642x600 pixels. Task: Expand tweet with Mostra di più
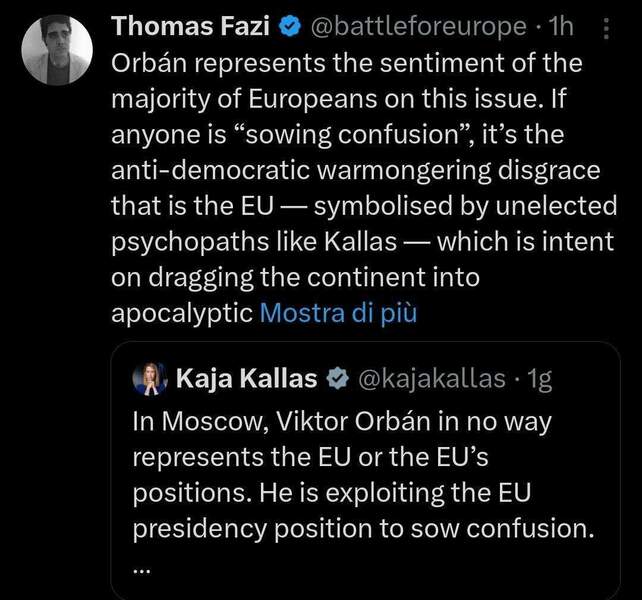(337, 313)
